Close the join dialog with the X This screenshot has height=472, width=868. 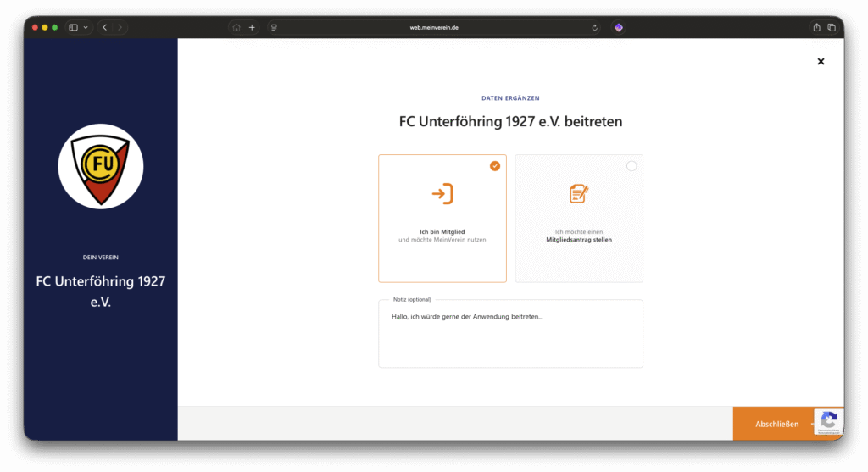point(820,62)
